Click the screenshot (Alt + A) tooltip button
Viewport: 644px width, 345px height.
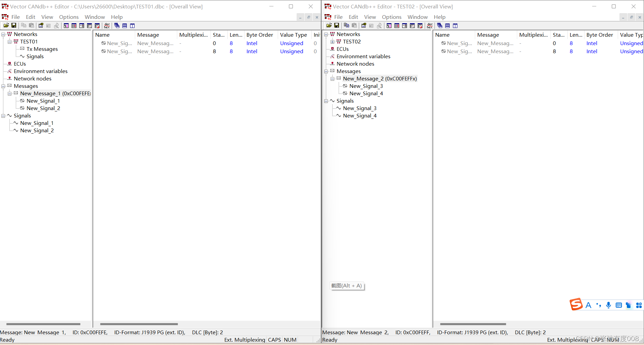(x=347, y=286)
